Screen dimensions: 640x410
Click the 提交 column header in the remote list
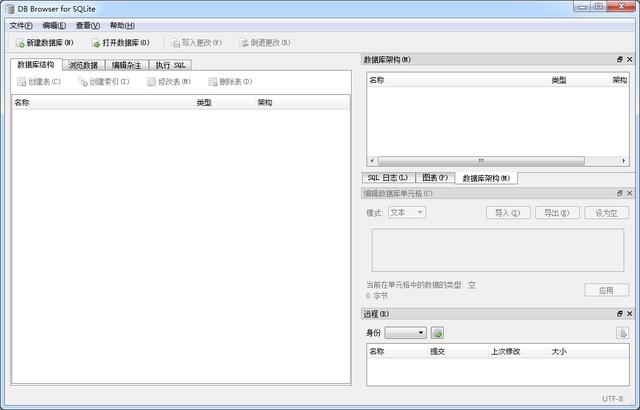(x=458, y=351)
